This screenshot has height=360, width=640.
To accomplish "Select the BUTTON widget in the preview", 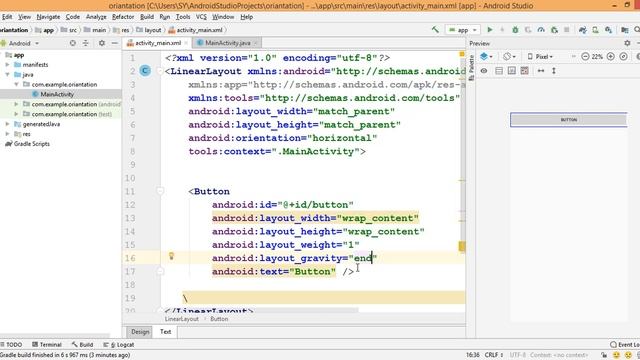I will tap(569, 120).
